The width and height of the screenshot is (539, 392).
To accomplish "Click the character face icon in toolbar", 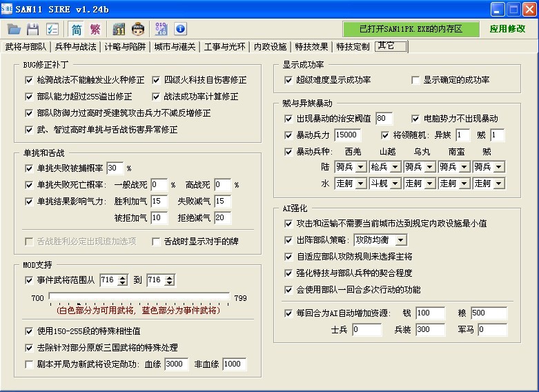I will click(x=138, y=29).
